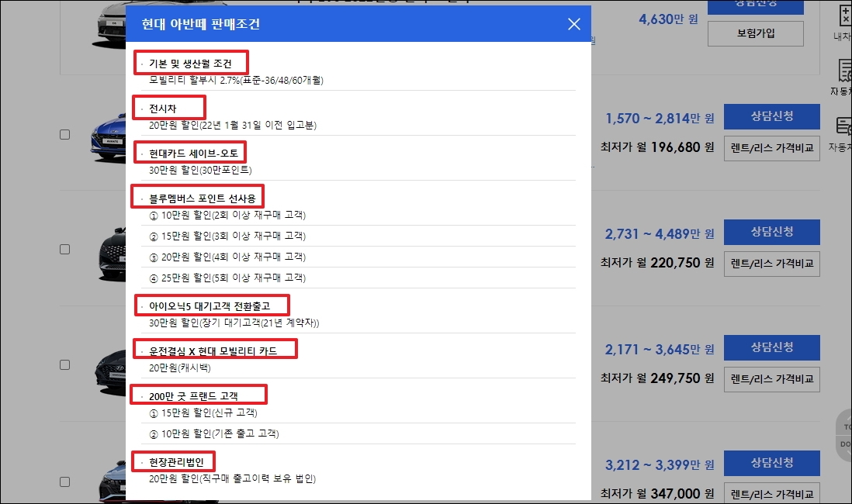Select 20만원 할인(22년 1월 31일 이전 입고분) line
This screenshot has height=504, width=852.
click(233, 126)
